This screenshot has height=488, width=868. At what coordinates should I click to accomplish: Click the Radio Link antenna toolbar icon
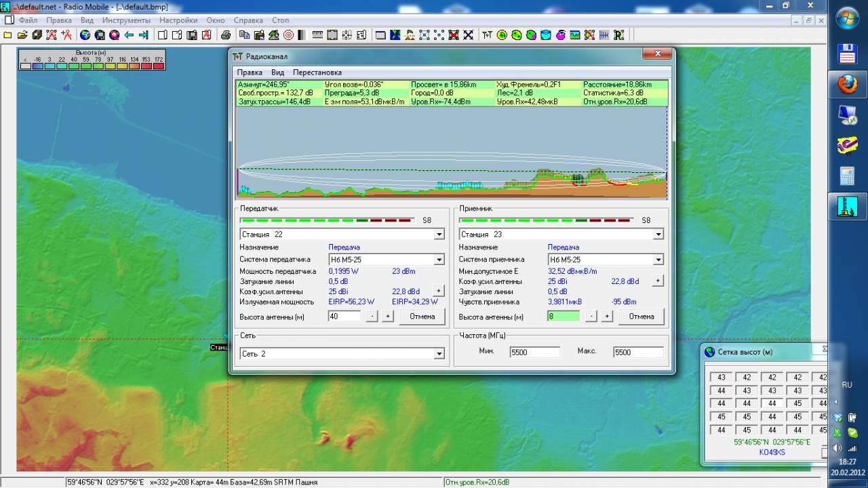487,35
